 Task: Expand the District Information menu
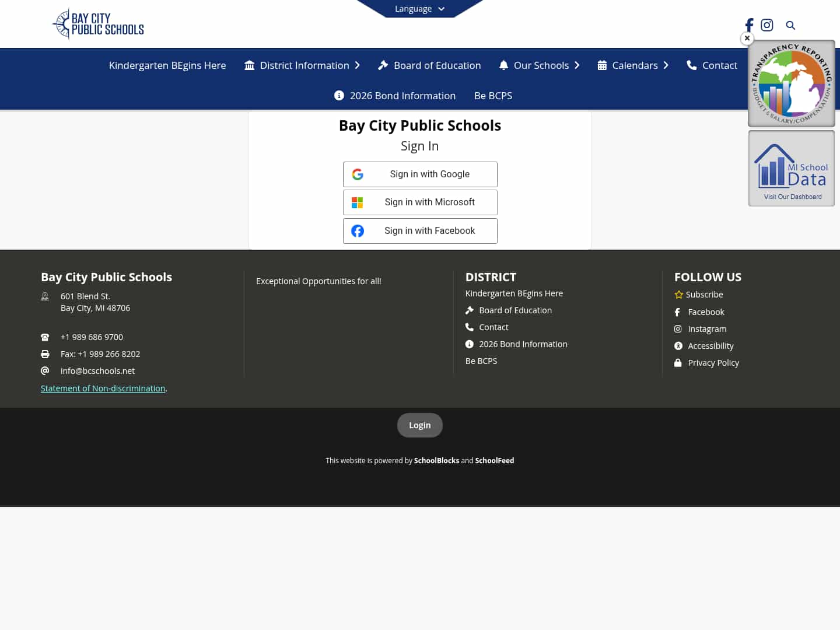[x=302, y=65]
